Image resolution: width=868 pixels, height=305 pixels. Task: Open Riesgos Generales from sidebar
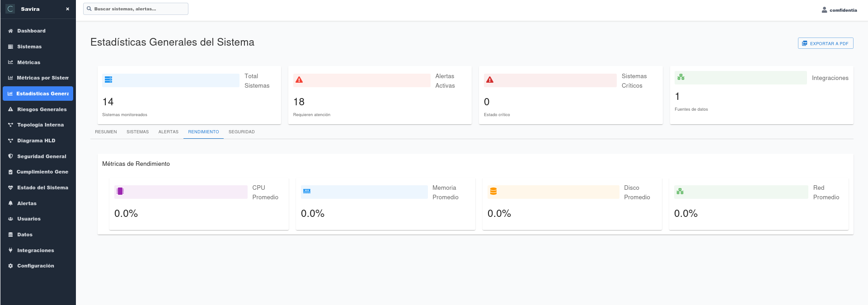pos(42,109)
